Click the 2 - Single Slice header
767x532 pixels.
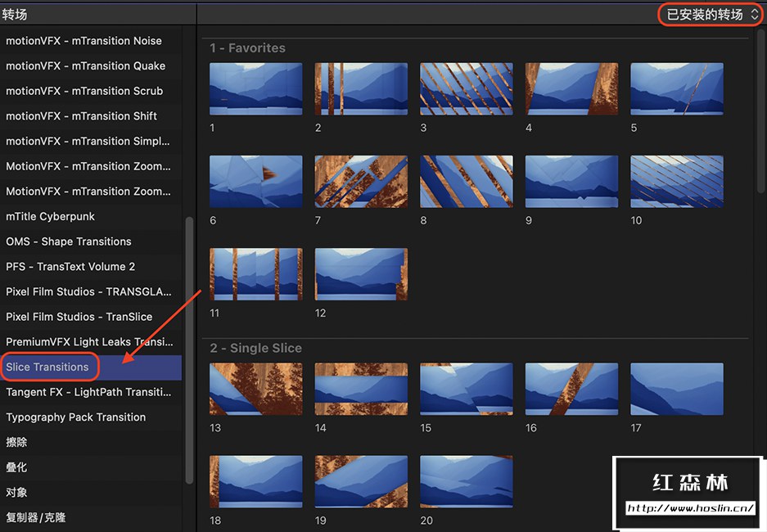255,348
